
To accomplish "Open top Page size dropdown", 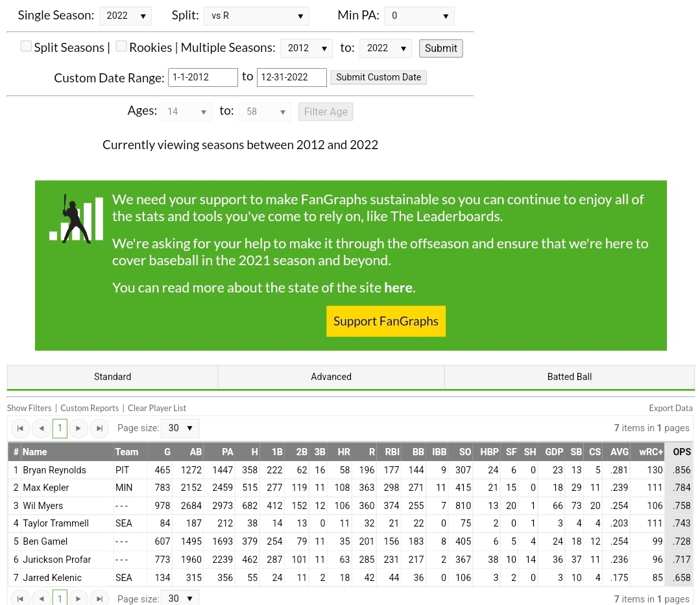I will point(180,429).
